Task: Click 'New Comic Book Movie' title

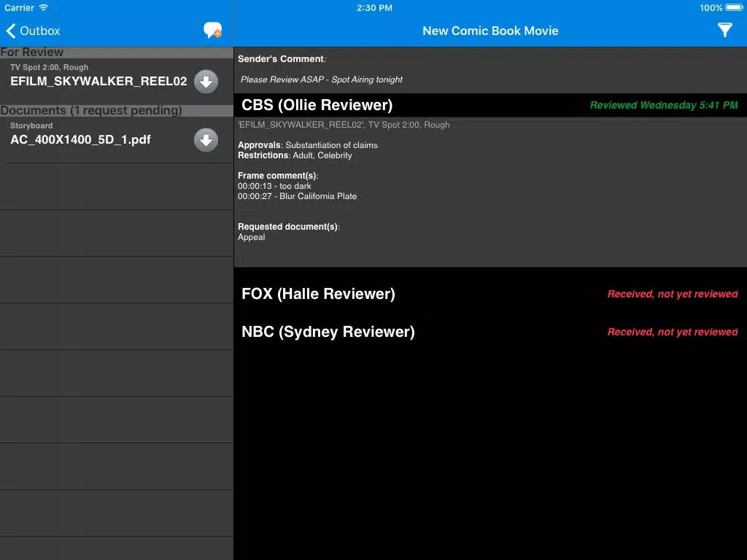Action: (490, 31)
